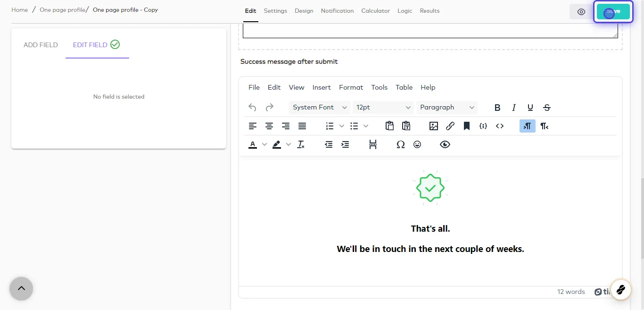The width and height of the screenshot is (644, 310).
Task: Go to One page profile breadcrumb
Action: [x=62, y=10]
